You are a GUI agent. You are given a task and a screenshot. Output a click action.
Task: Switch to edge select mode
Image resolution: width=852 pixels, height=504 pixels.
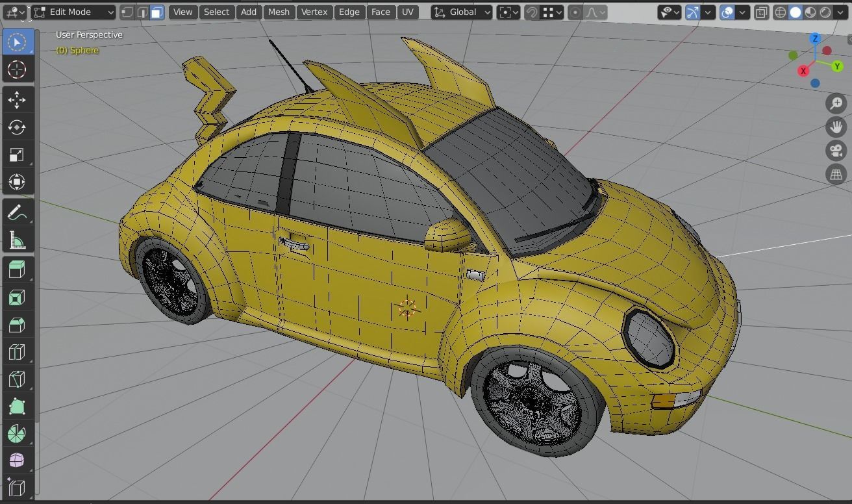(x=142, y=12)
